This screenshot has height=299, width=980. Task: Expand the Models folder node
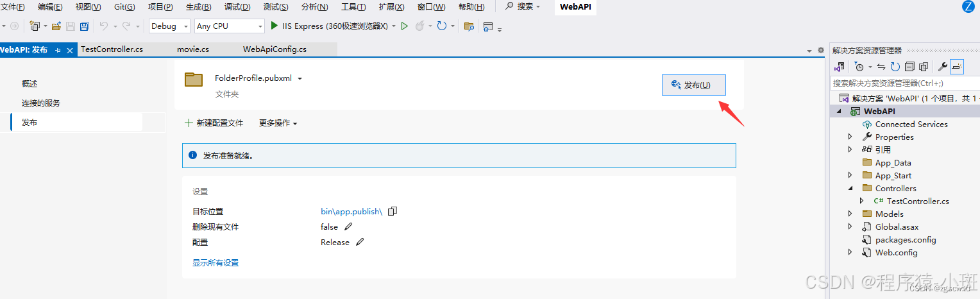point(850,214)
